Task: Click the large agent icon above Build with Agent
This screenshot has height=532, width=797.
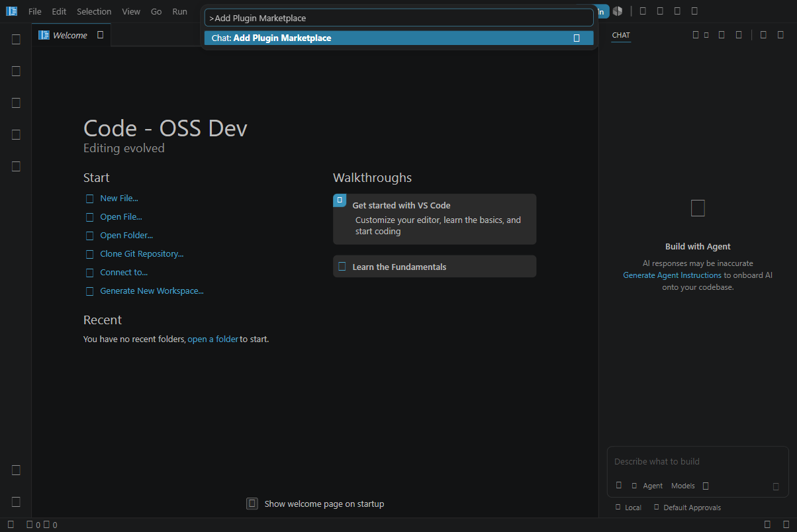Action: (698, 208)
